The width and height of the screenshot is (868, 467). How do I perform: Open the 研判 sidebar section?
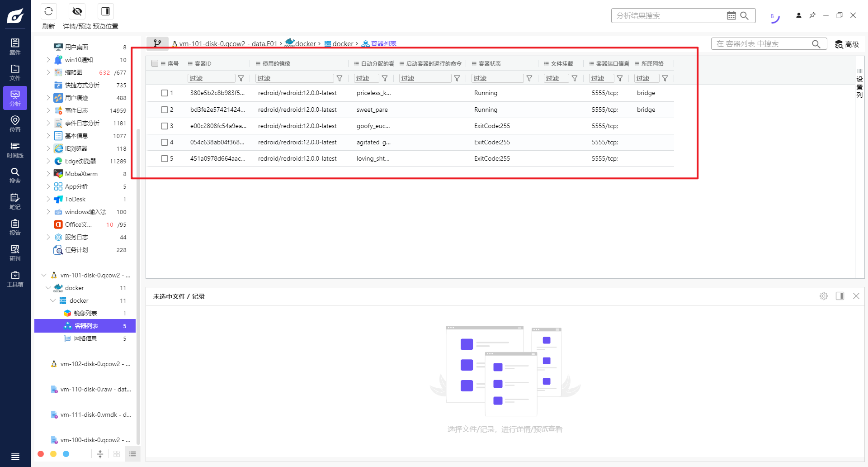click(15, 253)
